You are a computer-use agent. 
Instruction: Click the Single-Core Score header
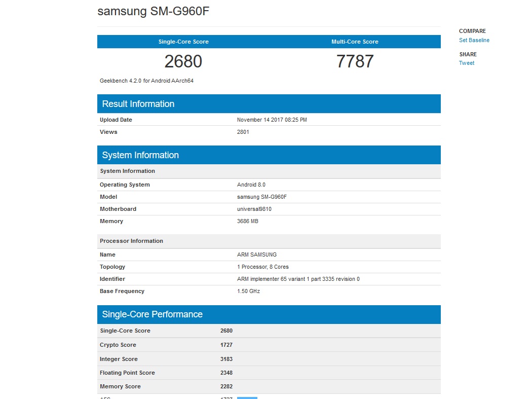(x=183, y=42)
